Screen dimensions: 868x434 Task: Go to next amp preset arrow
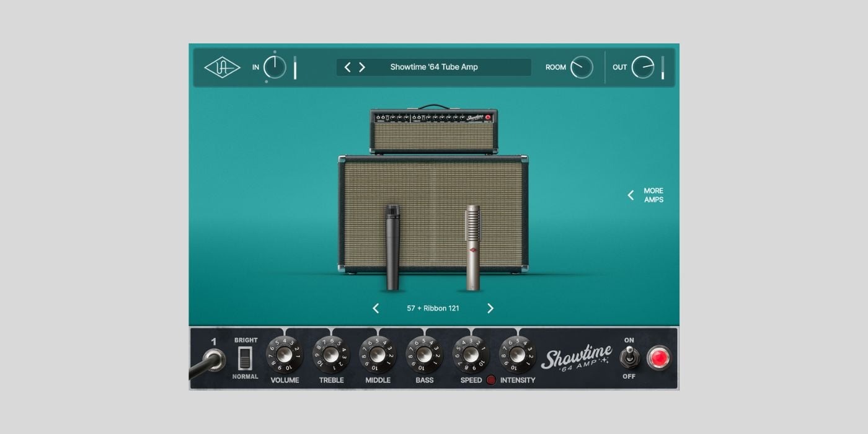[x=362, y=67]
